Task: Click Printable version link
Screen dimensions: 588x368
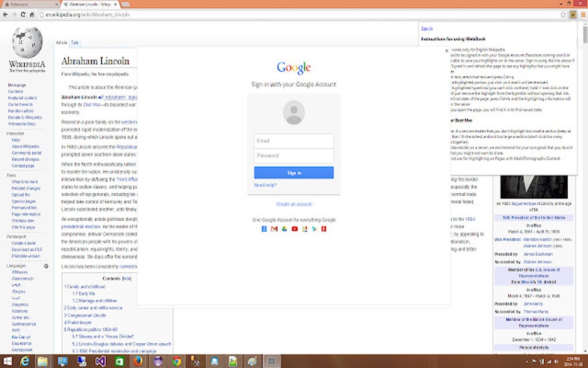Action: [26, 256]
